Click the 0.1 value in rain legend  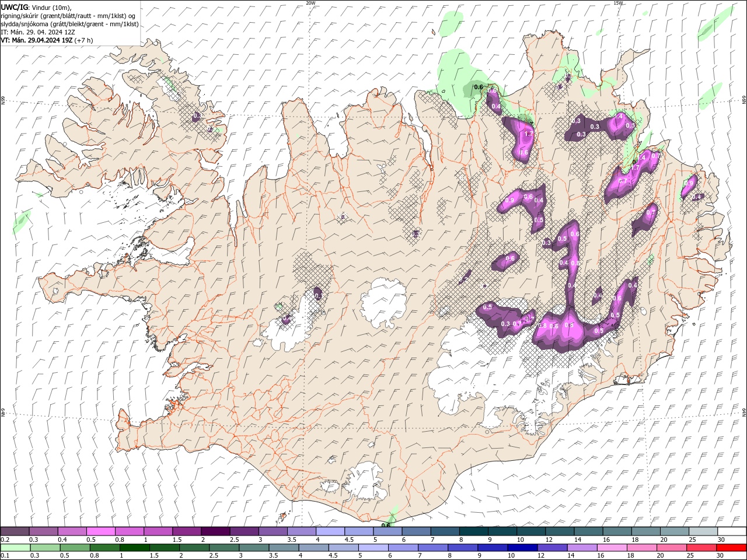pyautogui.click(x=5, y=556)
